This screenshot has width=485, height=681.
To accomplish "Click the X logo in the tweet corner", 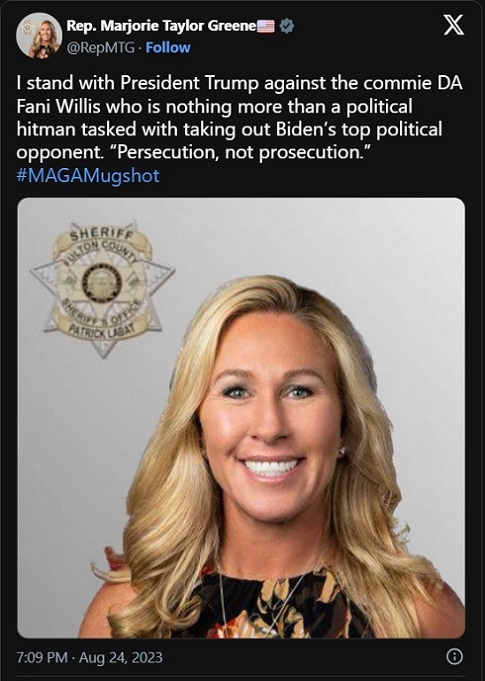I will [x=454, y=25].
